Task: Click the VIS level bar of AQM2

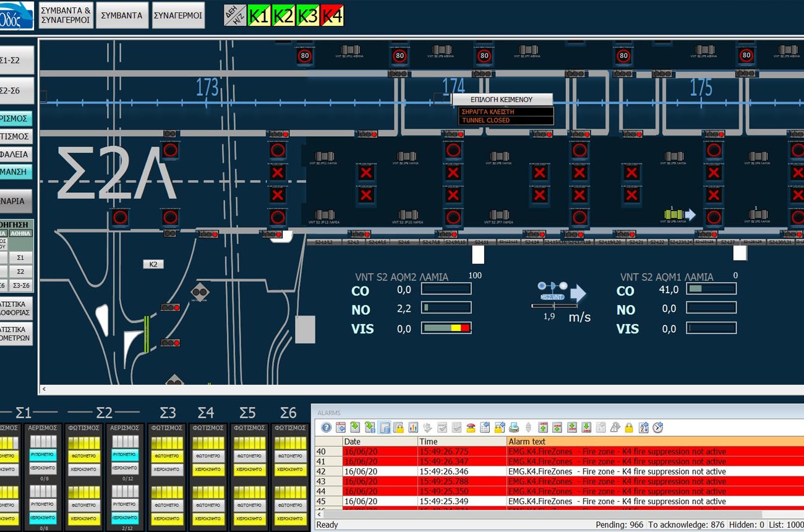Action: point(446,328)
